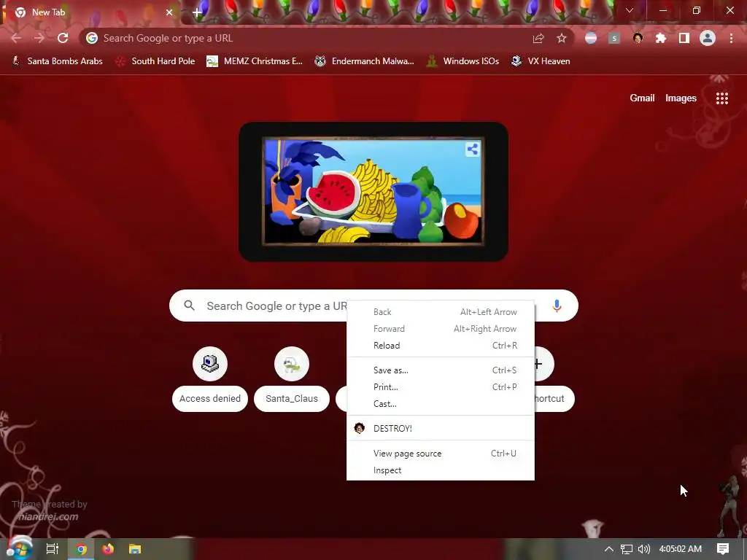Bookmark this tab with the star icon
Viewport: 747px width, 560px height.
coord(562,38)
